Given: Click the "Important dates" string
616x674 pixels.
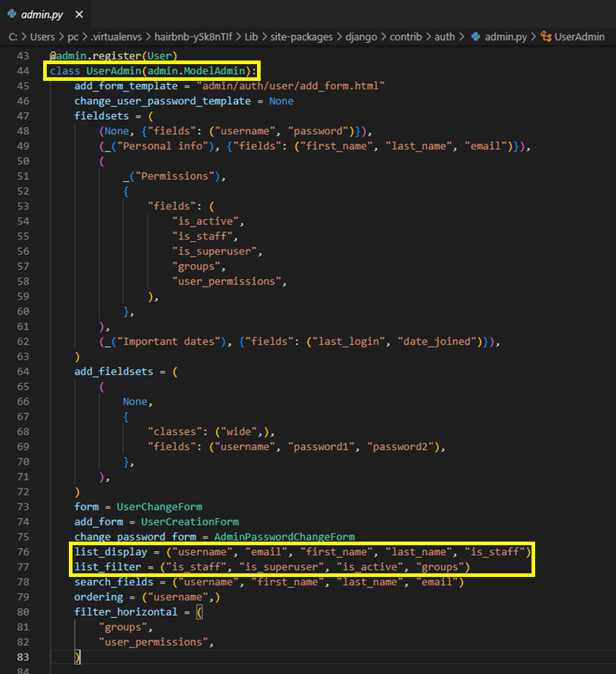Looking at the screenshot, I should pyautogui.click(x=168, y=341).
